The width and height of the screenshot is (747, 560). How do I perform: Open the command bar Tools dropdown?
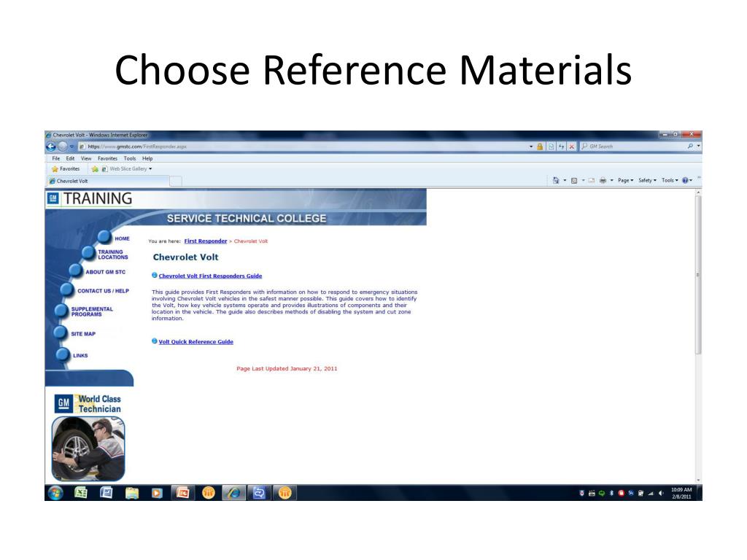670,181
